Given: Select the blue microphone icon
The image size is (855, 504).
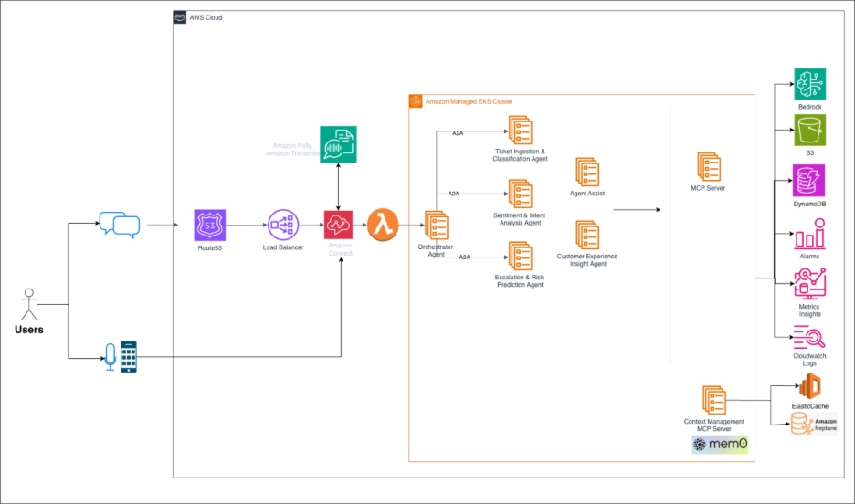Looking at the screenshot, I should click(x=111, y=357).
